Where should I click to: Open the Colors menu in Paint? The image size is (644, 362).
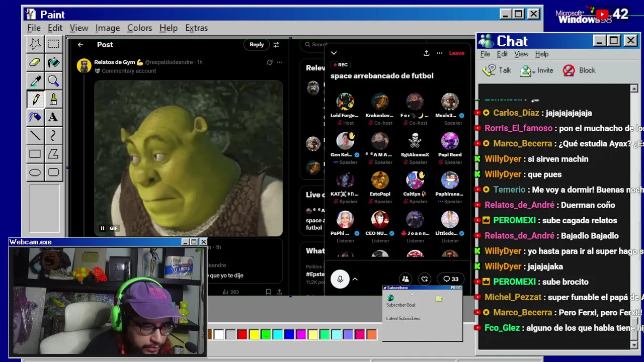pos(139,28)
